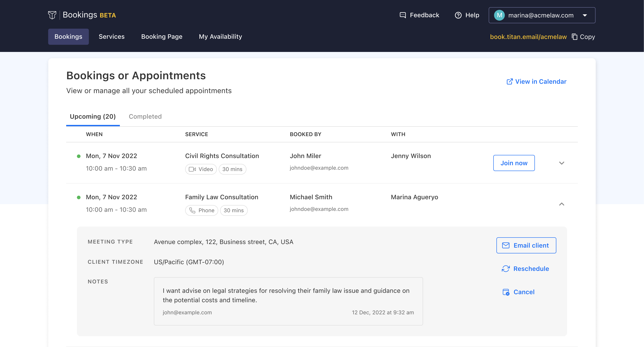Viewport: 644px width, 347px height.
Task: Click the 30 mins badge in Family Law row
Action: coord(233,210)
